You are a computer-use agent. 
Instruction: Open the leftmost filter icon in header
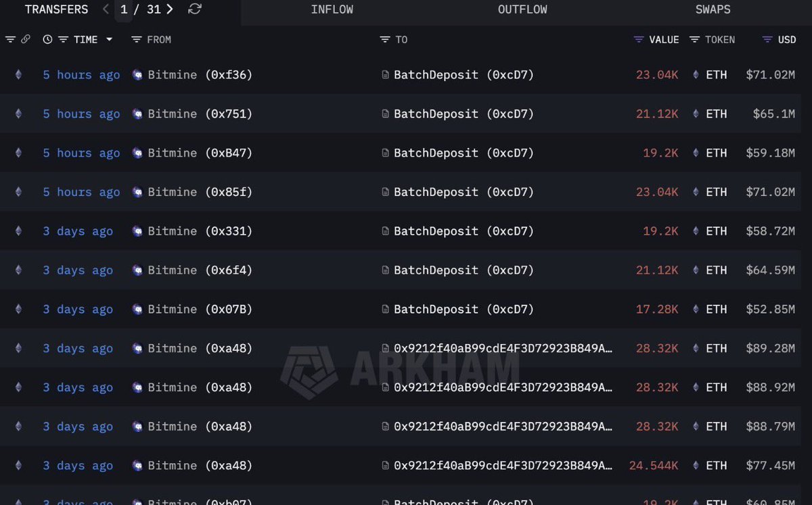coord(10,40)
